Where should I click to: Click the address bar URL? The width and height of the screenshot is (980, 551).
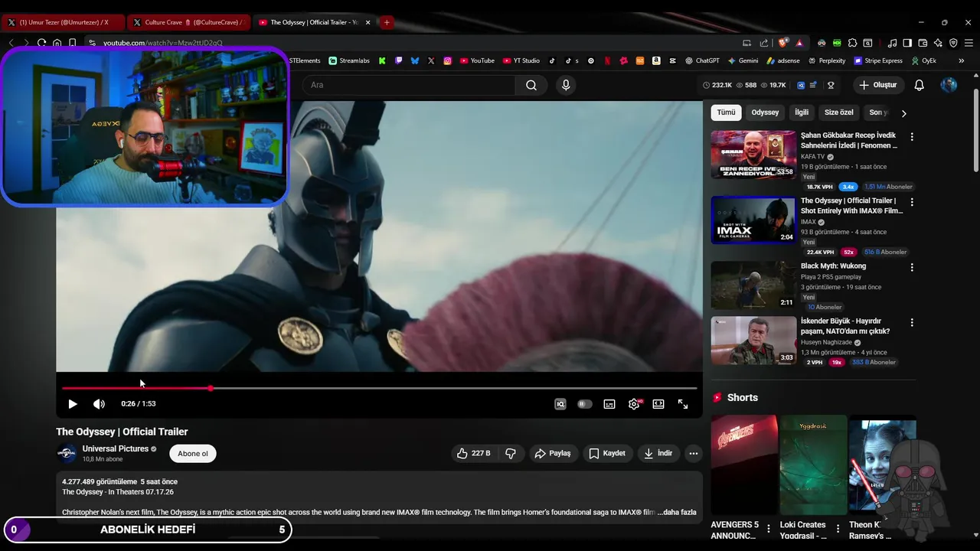pyautogui.click(x=163, y=43)
